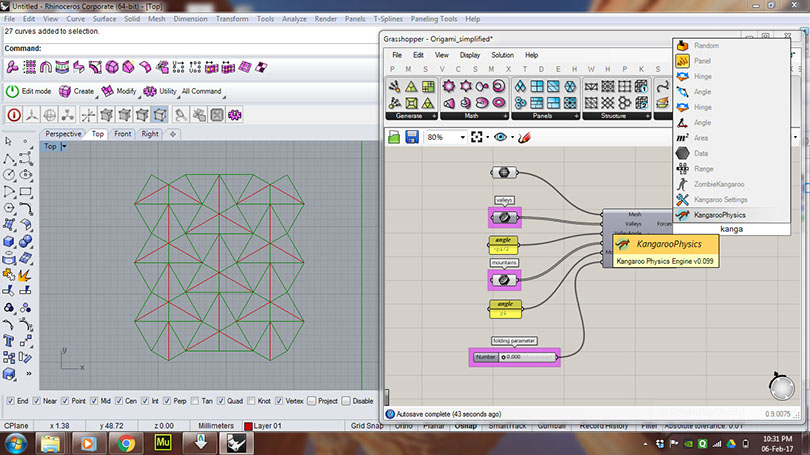Open the Display menu in Grasshopper
The height and width of the screenshot is (455, 810).
click(470, 55)
